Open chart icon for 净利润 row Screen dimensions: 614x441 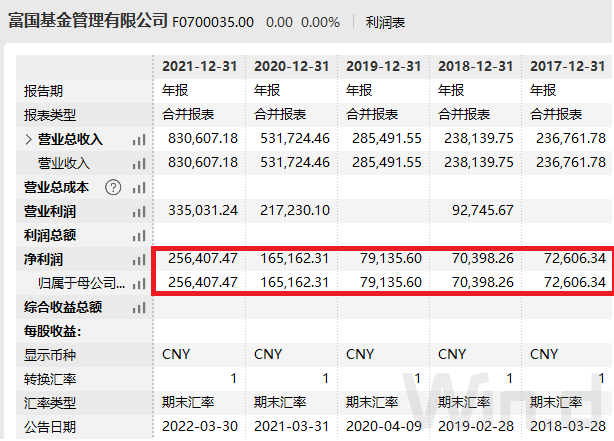click(x=139, y=260)
